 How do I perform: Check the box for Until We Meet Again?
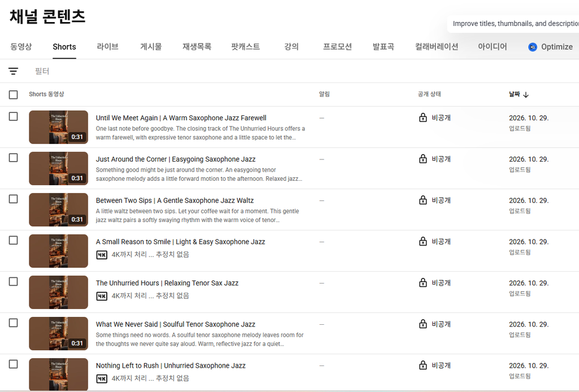click(x=14, y=116)
